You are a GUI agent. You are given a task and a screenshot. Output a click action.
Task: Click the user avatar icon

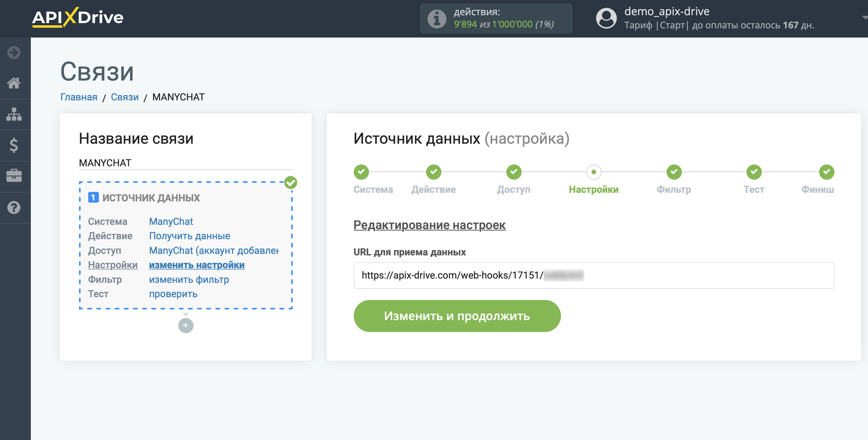click(x=606, y=19)
